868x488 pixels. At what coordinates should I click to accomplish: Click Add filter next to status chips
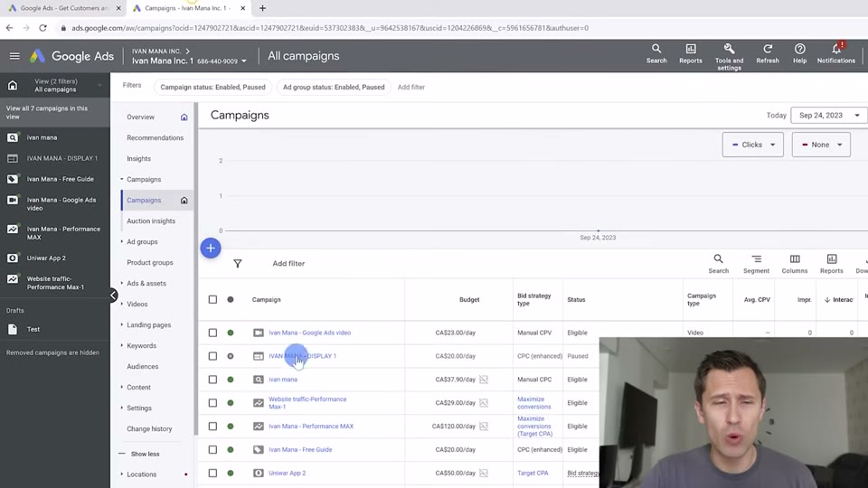click(x=410, y=87)
